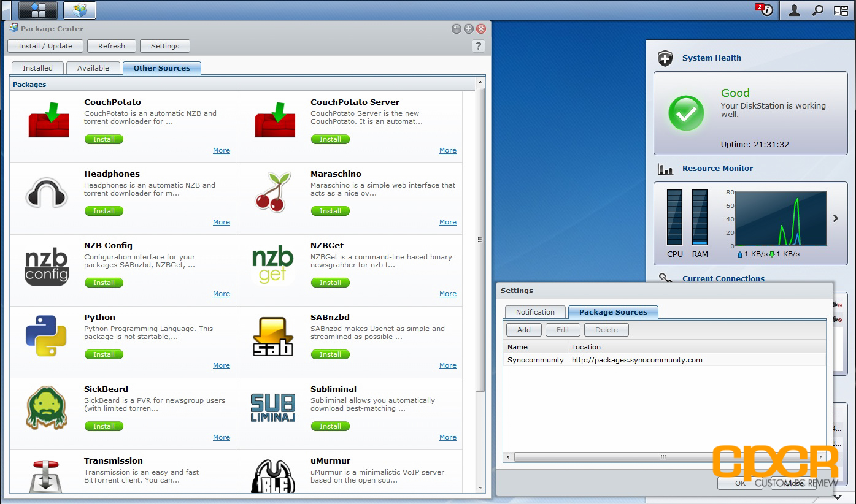Click the Resource Monitor title link
The width and height of the screenshot is (856, 504).
(x=717, y=169)
